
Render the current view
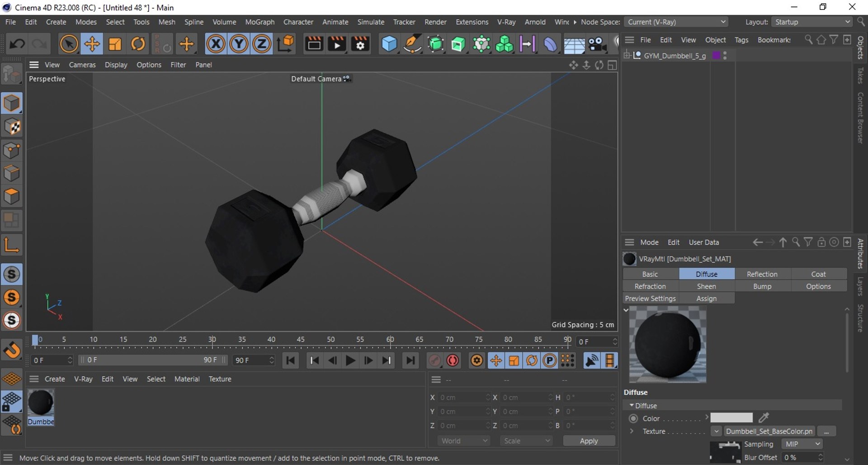pyautogui.click(x=314, y=44)
